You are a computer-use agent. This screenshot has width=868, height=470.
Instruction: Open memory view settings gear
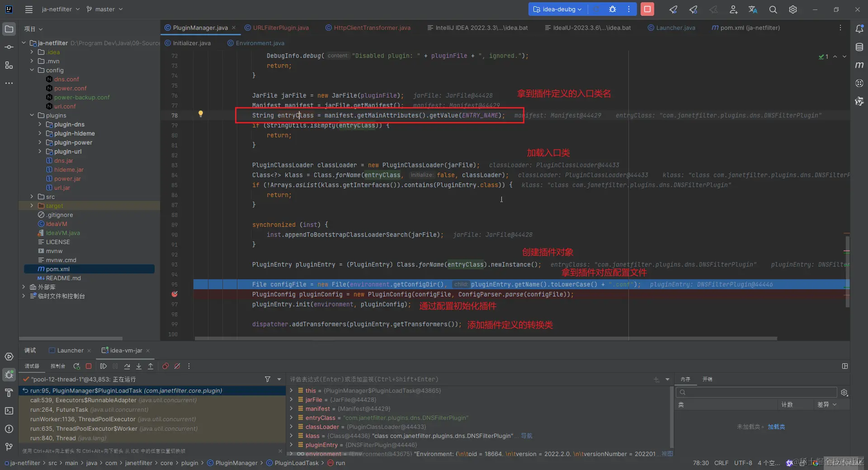pos(844,392)
